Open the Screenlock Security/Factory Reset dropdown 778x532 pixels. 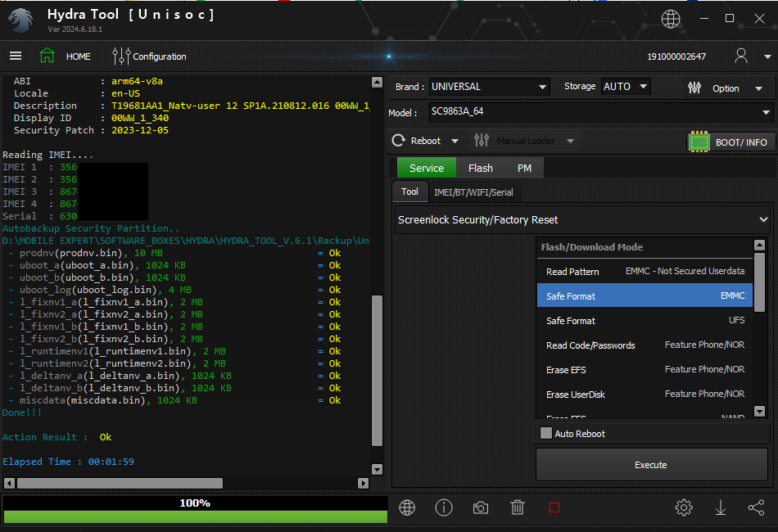583,219
